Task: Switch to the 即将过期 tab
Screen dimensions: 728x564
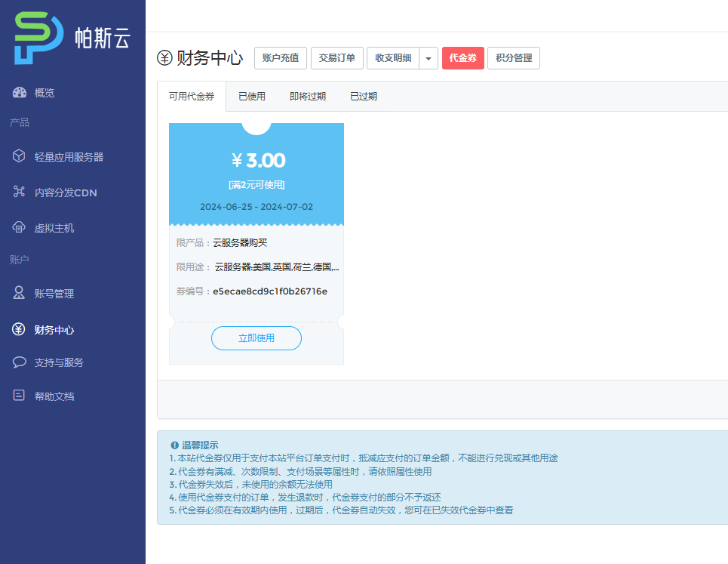Action: tap(308, 97)
